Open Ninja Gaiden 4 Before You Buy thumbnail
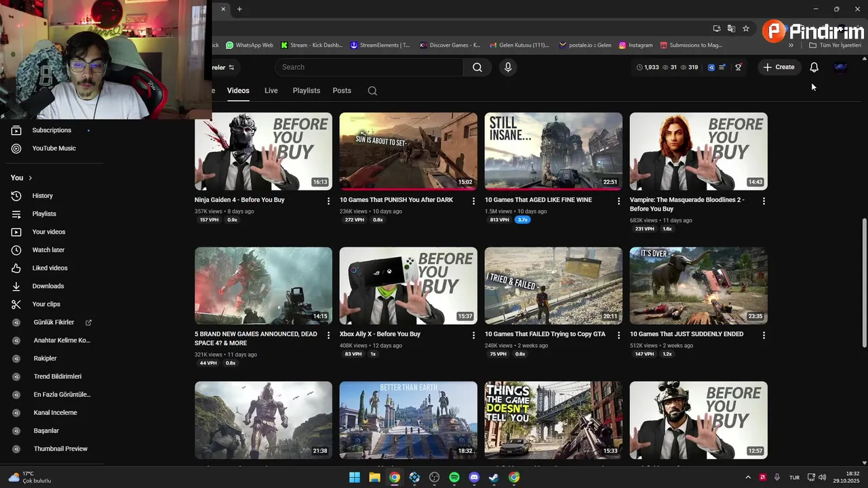Viewport: 868px width, 488px height. coord(263,151)
